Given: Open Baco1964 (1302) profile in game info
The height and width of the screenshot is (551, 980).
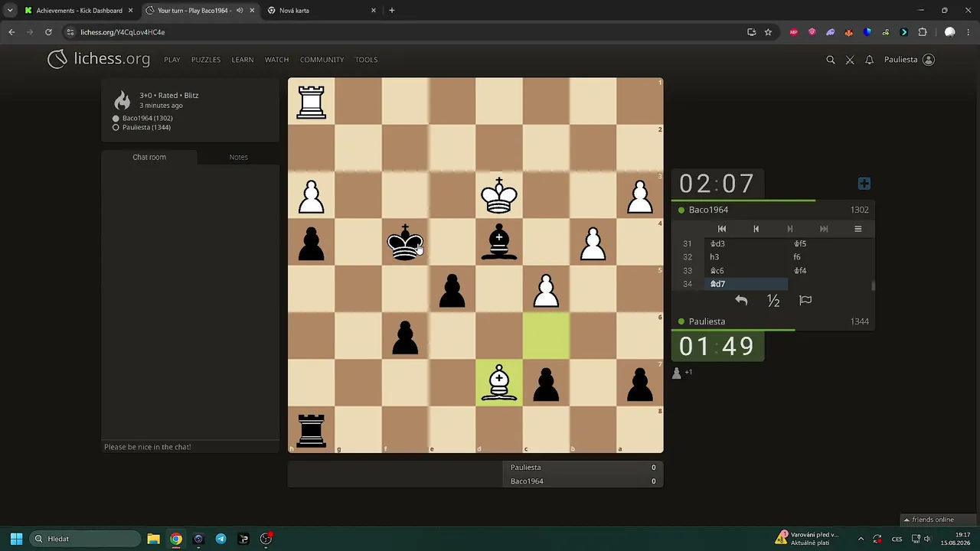Looking at the screenshot, I should coord(147,119).
